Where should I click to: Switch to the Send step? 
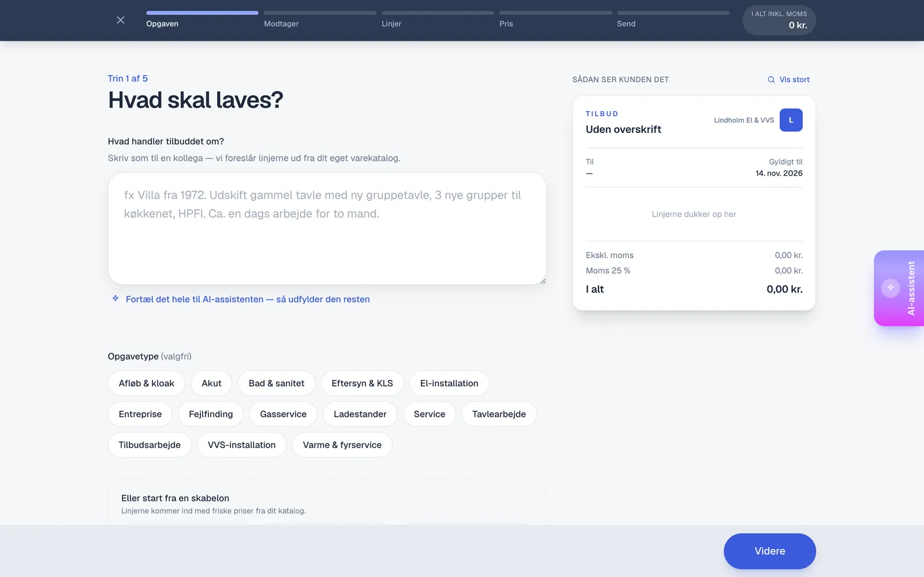[x=673, y=20]
